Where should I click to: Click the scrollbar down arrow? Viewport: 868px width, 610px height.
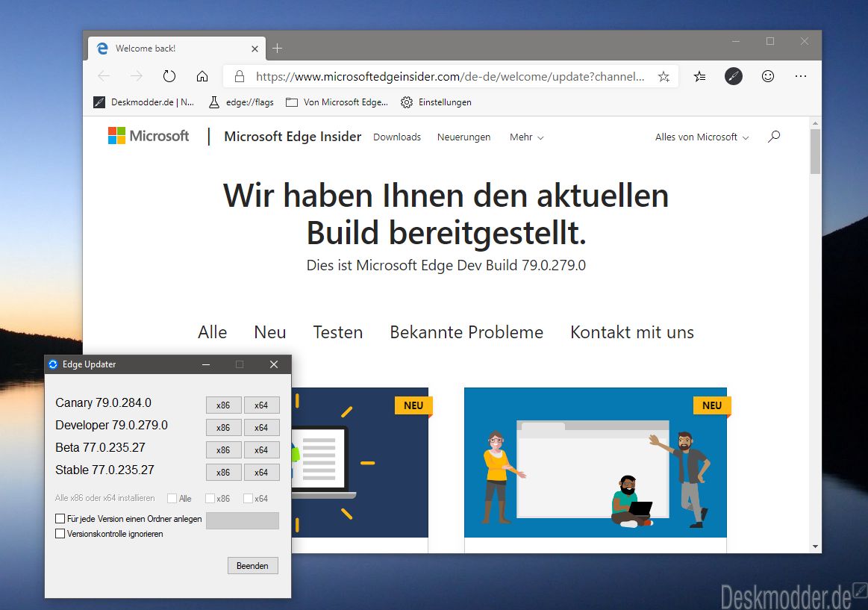coord(815,547)
